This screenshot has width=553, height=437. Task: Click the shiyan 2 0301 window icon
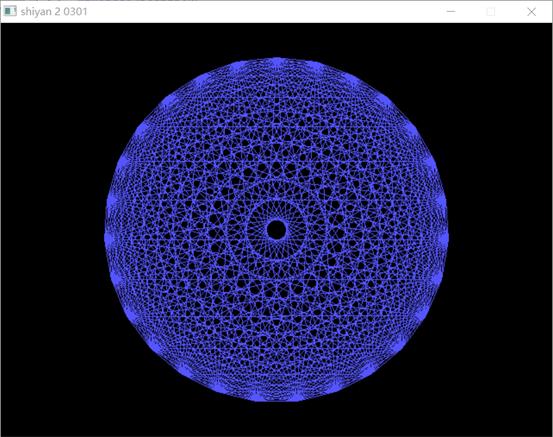pyautogui.click(x=10, y=11)
